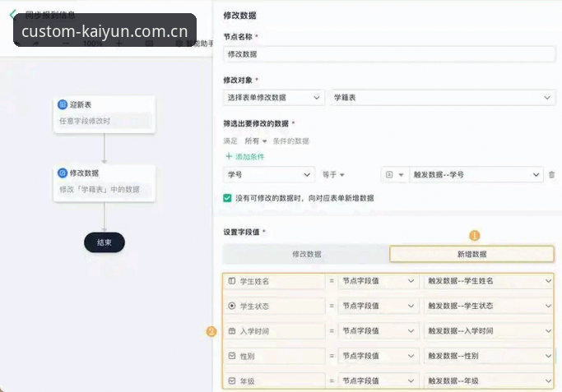Click the radio-type icon beside 学生状态
The width and height of the screenshot is (562, 392).
(232, 306)
